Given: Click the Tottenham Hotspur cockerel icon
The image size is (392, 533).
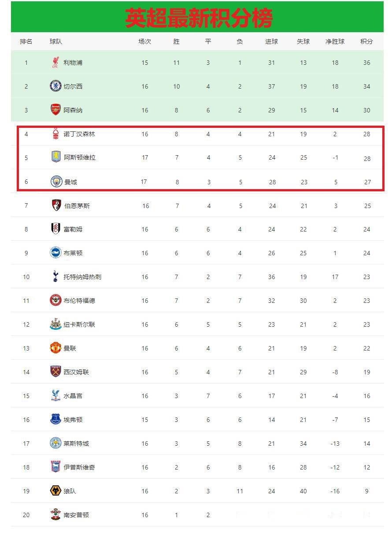Looking at the screenshot, I should [55, 276].
